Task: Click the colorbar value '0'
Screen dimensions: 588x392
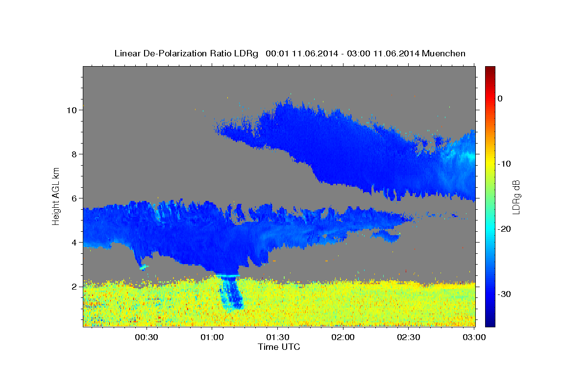Action: point(500,98)
